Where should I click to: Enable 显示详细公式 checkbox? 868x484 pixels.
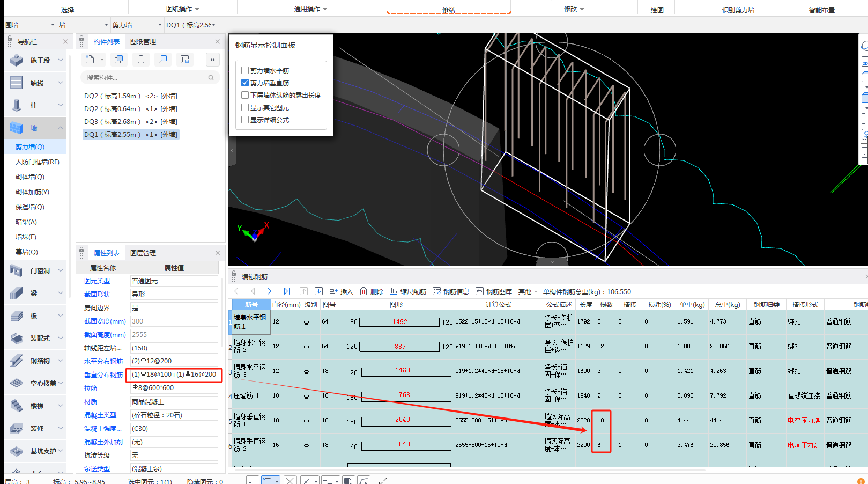(245, 120)
